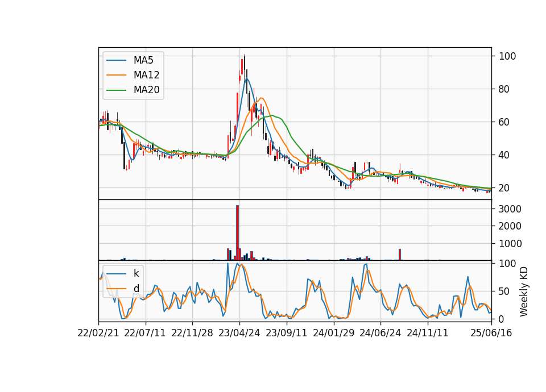Viewport: 546px width, 392px height.
Task: Click the isolated volume bar after 24/06/24
Action: click(x=400, y=255)
